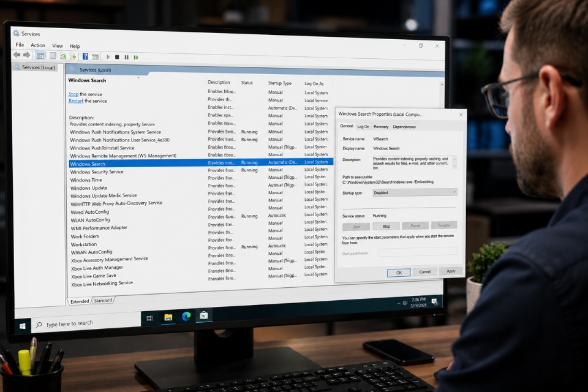Click the description box scroll down arrow
588x392 pixels.
(x=454, y=166)
